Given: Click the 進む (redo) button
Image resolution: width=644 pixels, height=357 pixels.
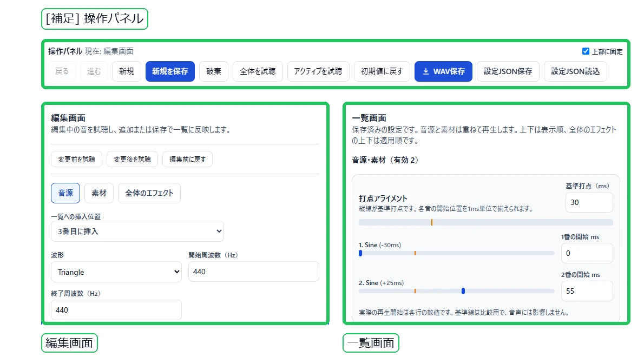Looking at the screenshot, I should click(x=94, y=71).
